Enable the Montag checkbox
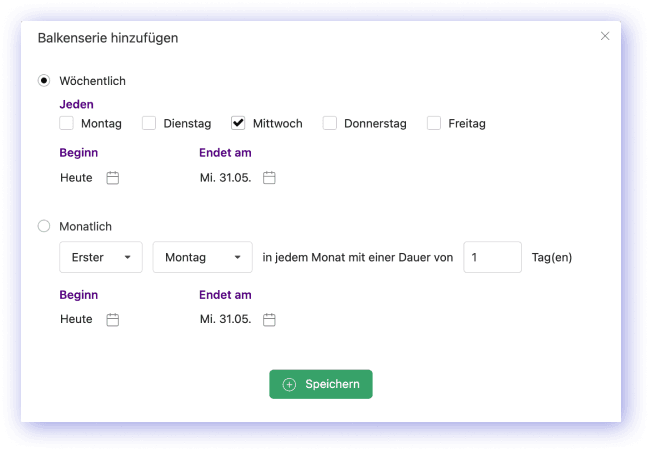The height and width of the screenshot is (451, 650). pyautogui.click(x=67, y=123)
